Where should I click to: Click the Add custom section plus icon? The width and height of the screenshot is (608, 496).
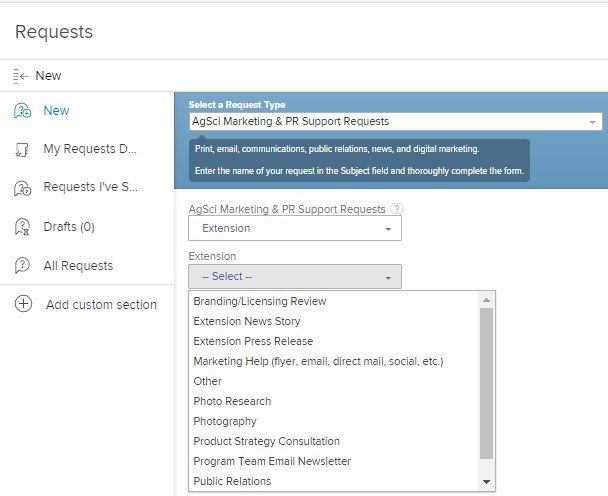23,304
